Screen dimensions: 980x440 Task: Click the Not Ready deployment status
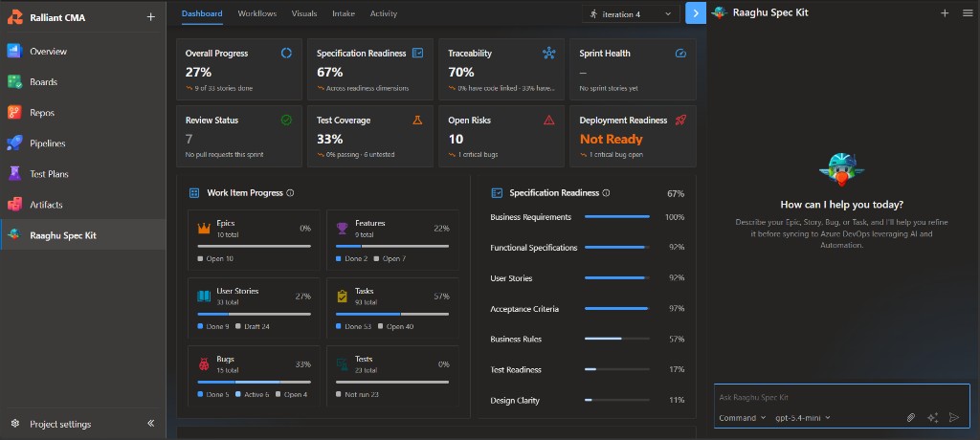[612, 140]
